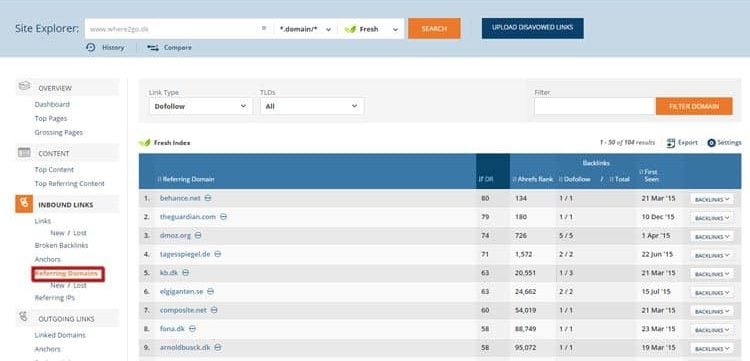Open the theguardian.com domain link

188,217
